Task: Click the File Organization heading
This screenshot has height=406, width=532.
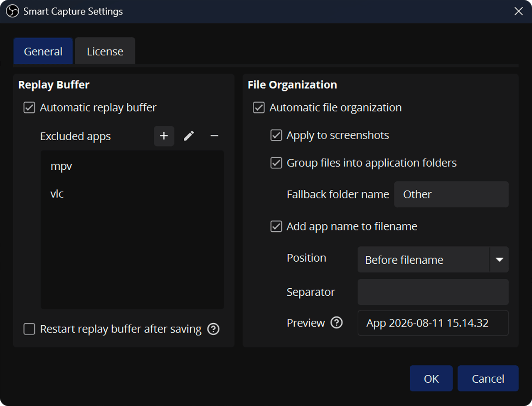Action: point(292,85)
